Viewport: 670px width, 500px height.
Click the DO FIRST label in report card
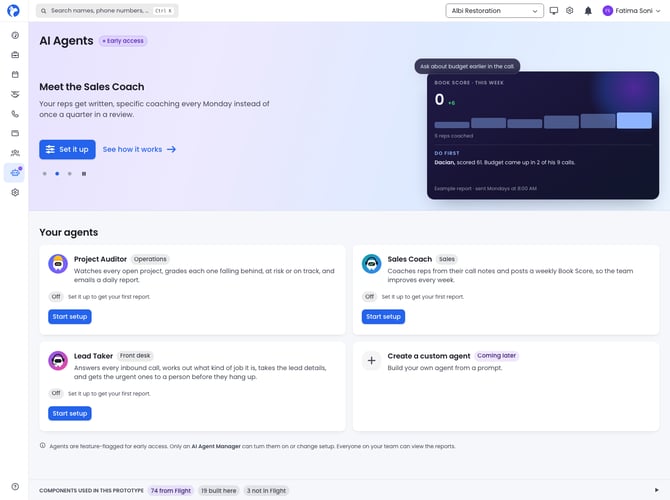coord(447,153)
